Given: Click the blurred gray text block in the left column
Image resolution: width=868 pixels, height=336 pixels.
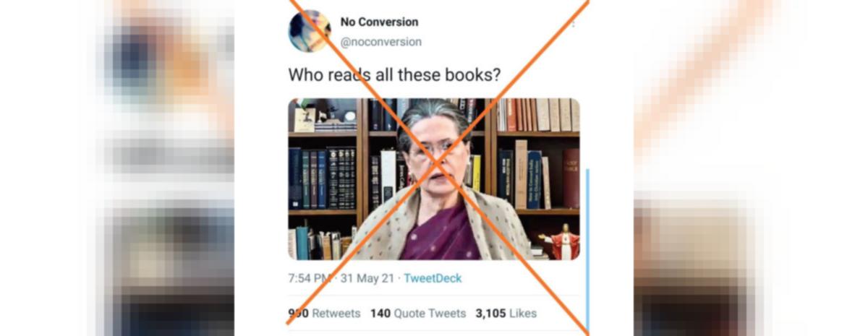Looking at the screenshot, I should [168, 155].
